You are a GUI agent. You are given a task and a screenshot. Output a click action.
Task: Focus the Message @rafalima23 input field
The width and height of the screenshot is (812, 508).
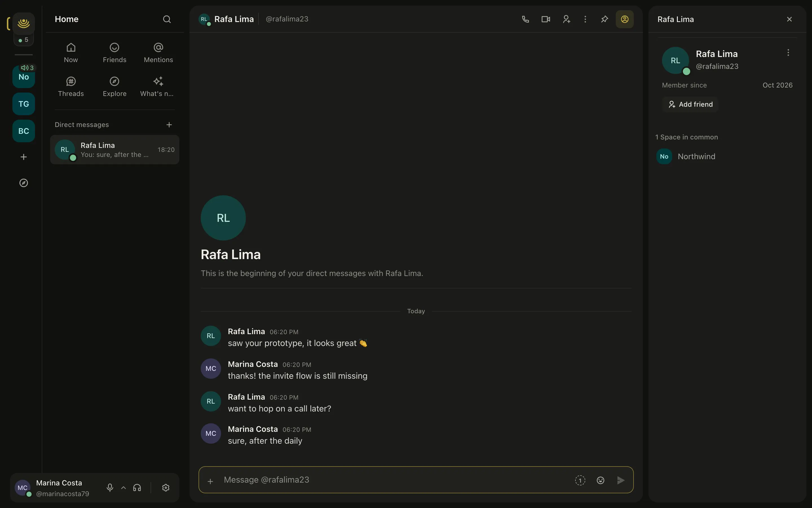(x=395, y=480)
